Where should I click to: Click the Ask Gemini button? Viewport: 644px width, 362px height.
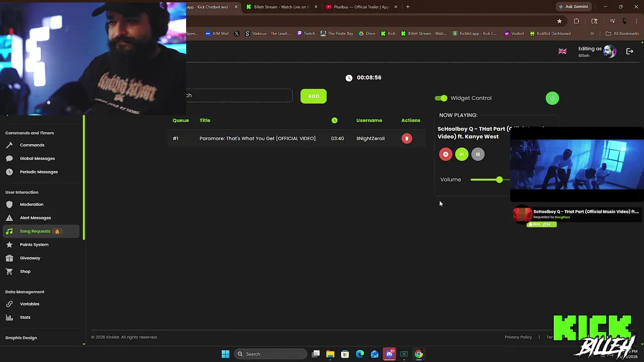(x=573, y=7)
